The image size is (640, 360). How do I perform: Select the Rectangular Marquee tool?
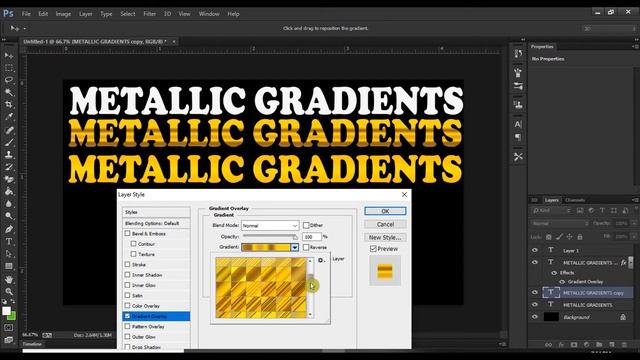click(x=9, y=68)
